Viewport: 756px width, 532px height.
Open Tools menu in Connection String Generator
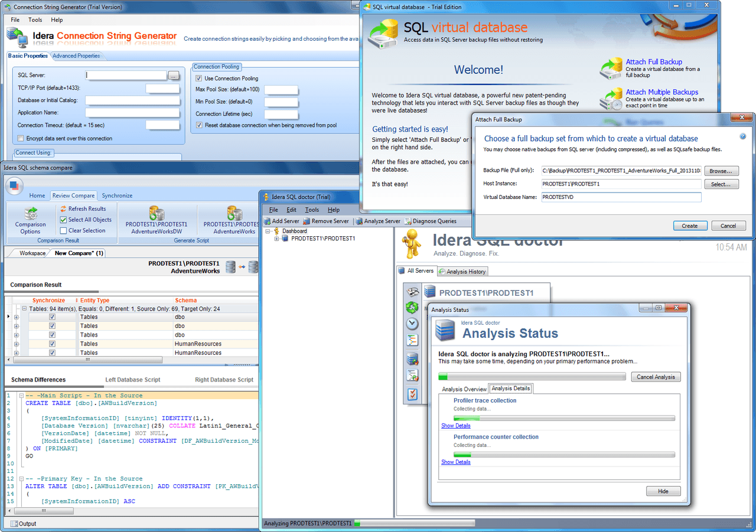(35, 20)
